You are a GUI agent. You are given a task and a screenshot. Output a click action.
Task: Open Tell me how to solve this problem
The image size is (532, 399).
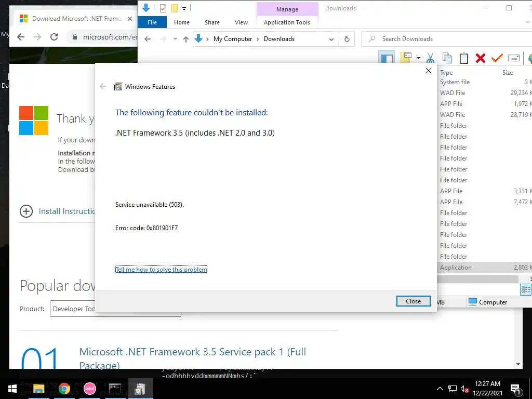click(x=161, y=270)
